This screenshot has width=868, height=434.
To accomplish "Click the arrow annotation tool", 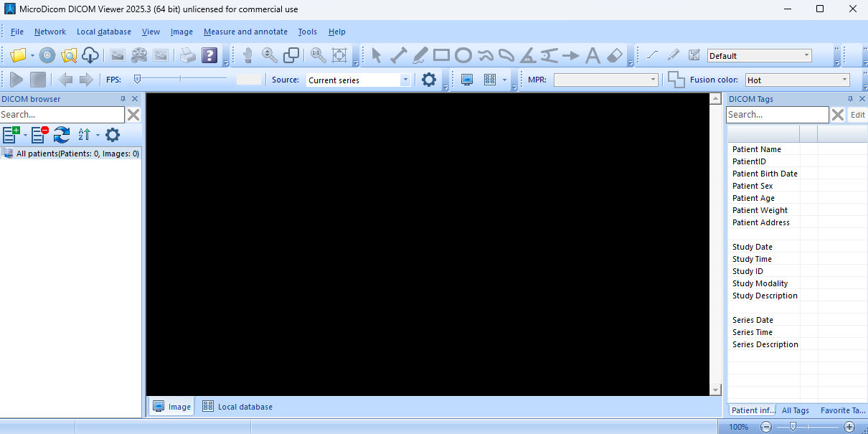I will [571, 55].
